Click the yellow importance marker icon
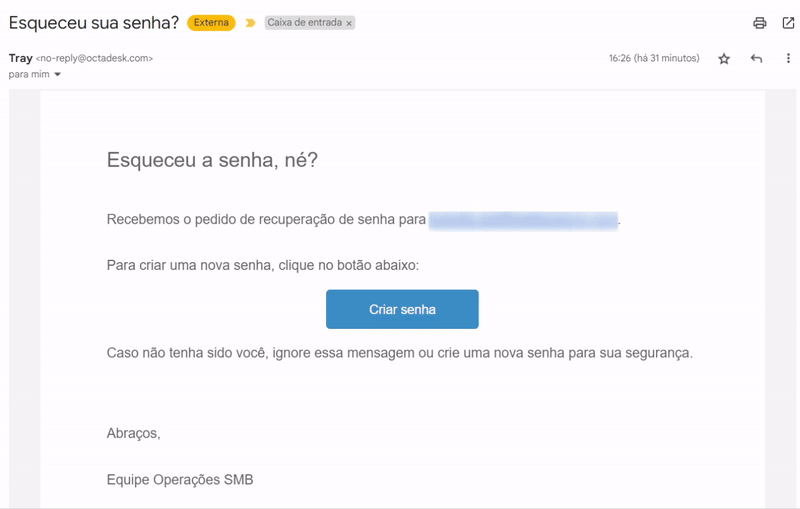Image resolution: width=800 pixels, height=509 pixels. click(250, 23)
